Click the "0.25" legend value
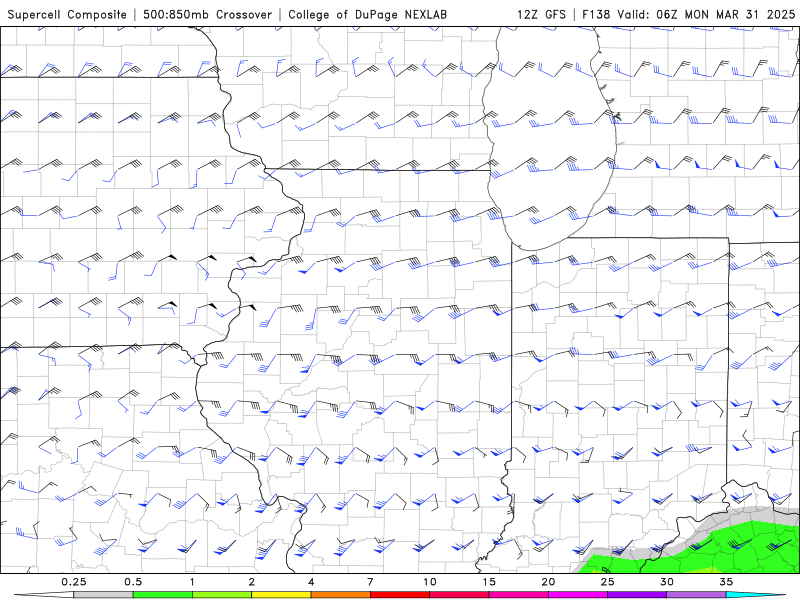This screenshot has width=800, height=600. click(x=73, y=582)
